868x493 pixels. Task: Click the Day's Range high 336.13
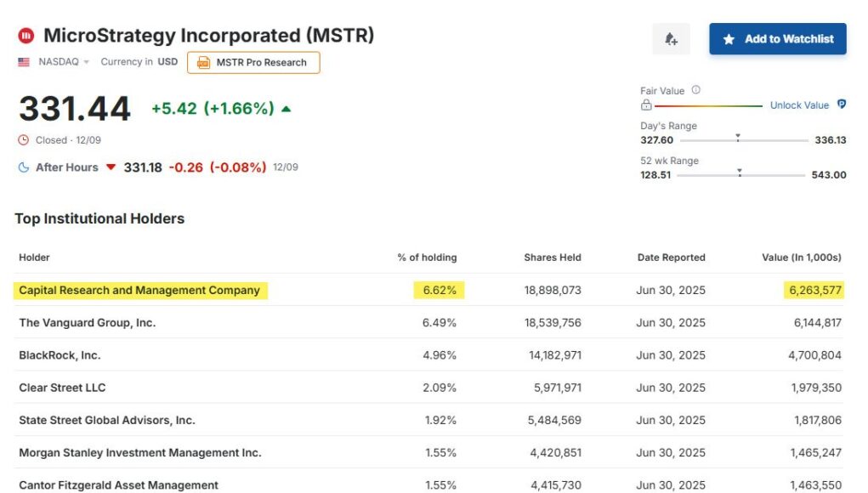coord(831,140)
